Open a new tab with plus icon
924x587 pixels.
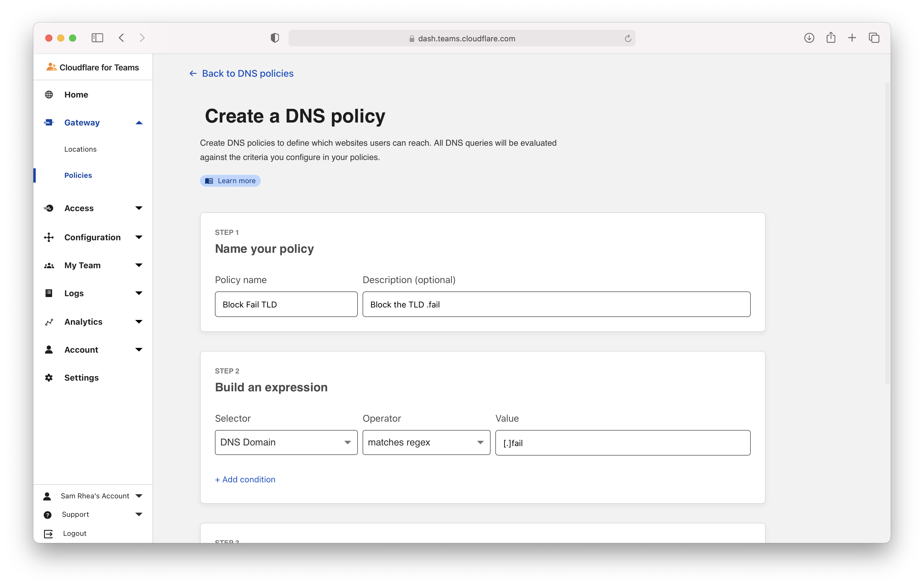tap(852, 37)
